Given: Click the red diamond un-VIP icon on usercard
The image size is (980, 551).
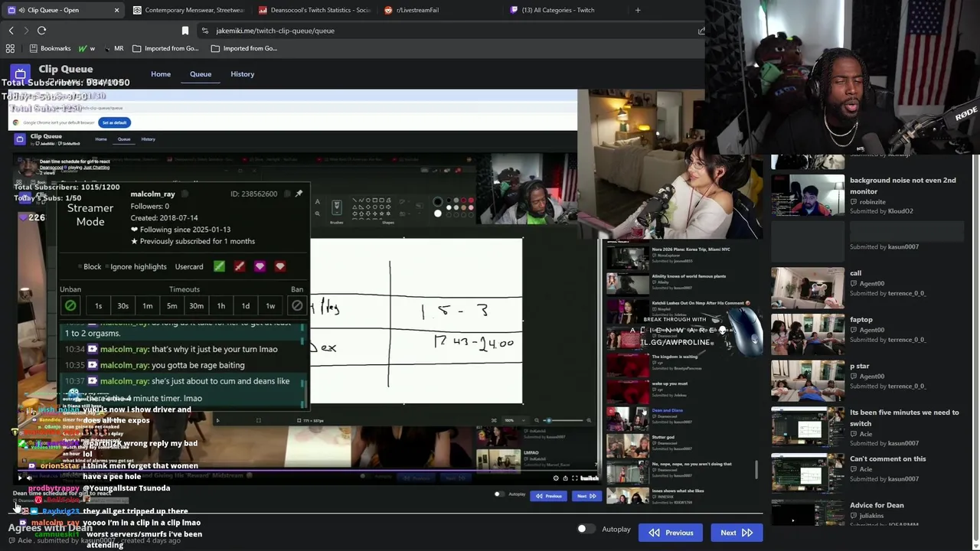Looking at the screenshot, I should pos(279,266).
